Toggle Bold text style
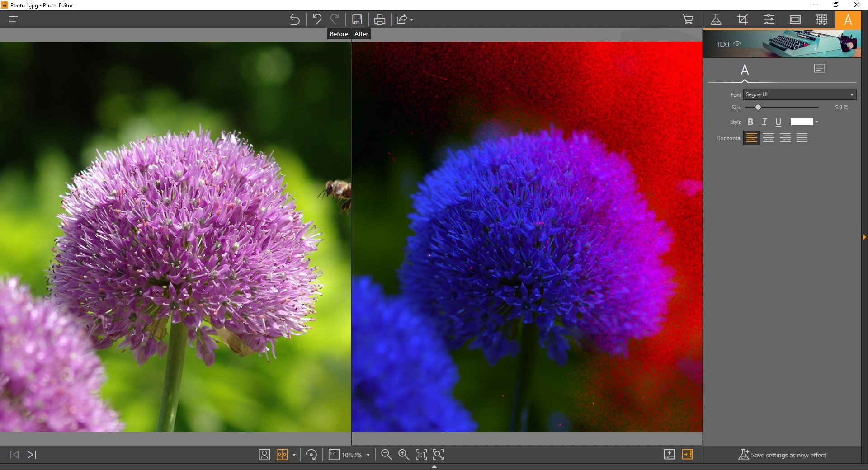The height and width of the screenshot is (470, 868). tap(750, 122)
